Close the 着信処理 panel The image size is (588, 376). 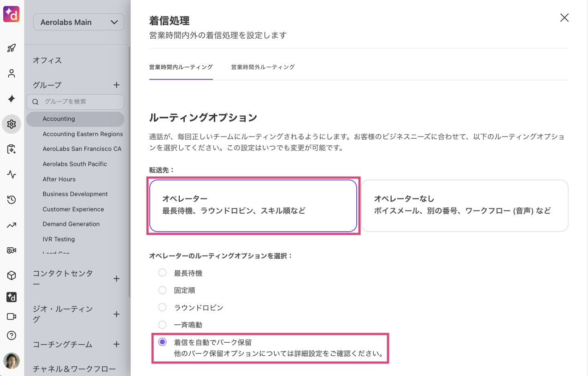(564, 18)
